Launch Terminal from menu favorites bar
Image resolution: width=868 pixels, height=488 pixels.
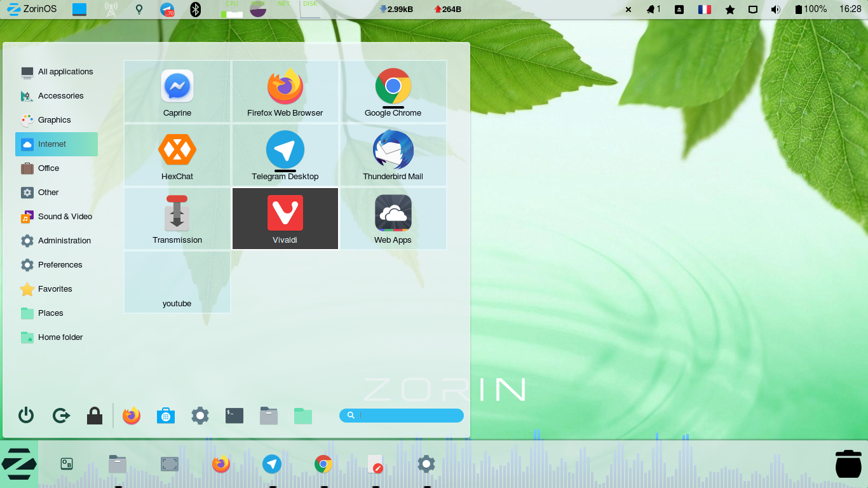pyautogui.click(x=234, y=416)
